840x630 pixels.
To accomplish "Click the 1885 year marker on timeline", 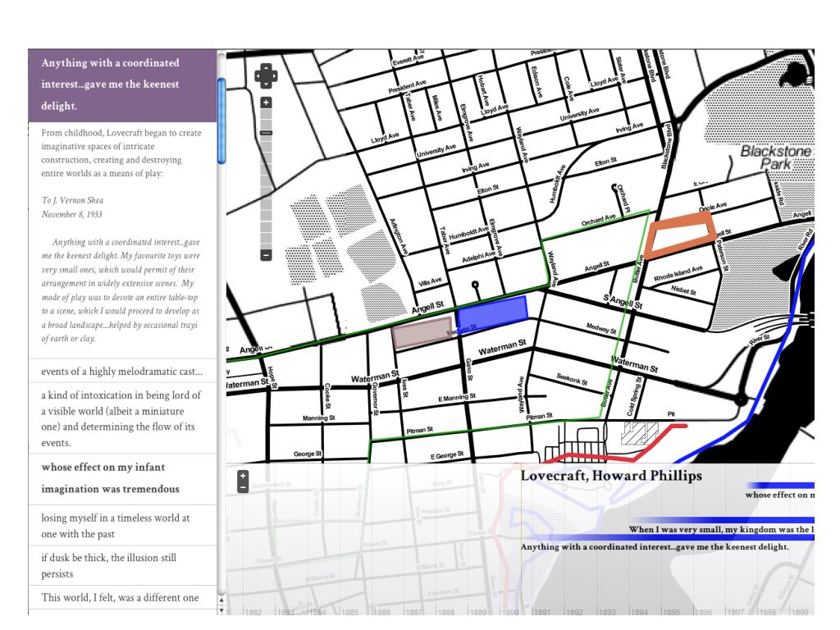I will [349, 611].
